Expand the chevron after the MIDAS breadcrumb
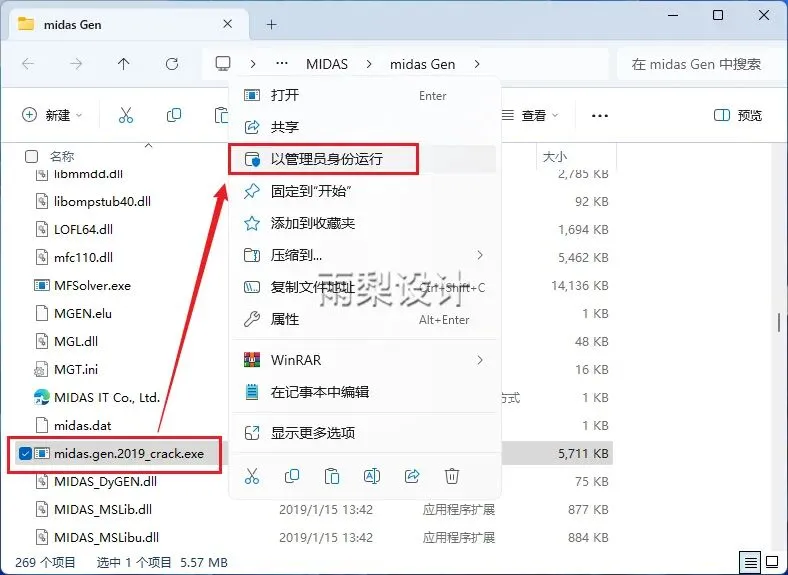Image resolution: width=788 pixels, height=575 pixels. [x=369, y=64]
